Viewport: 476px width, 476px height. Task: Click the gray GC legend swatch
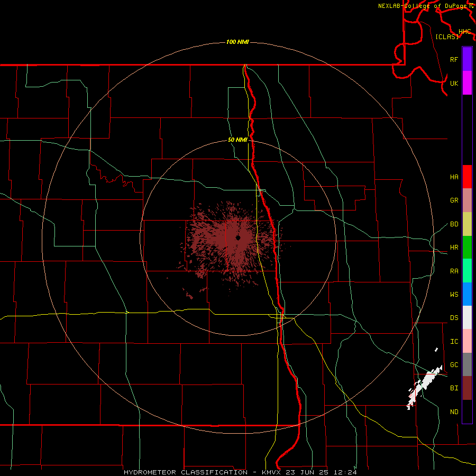click(467, 364)
